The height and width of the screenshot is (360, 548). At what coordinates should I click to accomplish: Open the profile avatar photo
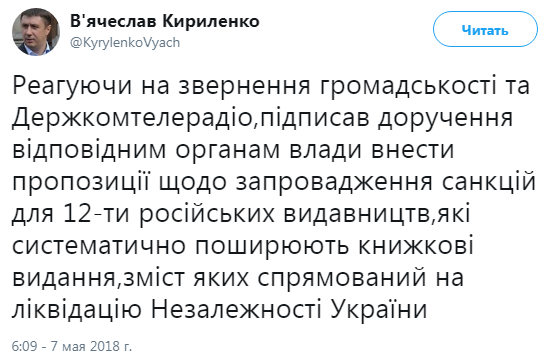tap(36, 32)
